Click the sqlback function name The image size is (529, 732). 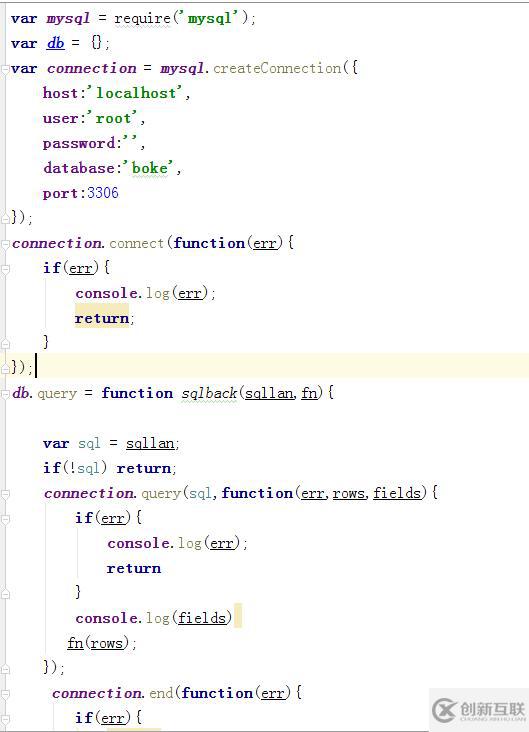(x=209, y=394)
